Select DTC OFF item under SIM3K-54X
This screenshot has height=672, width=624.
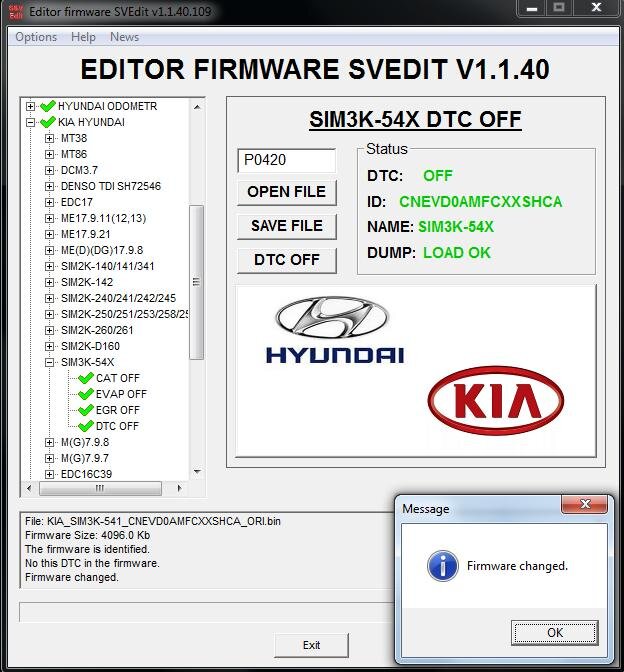(x=117, y=426)
